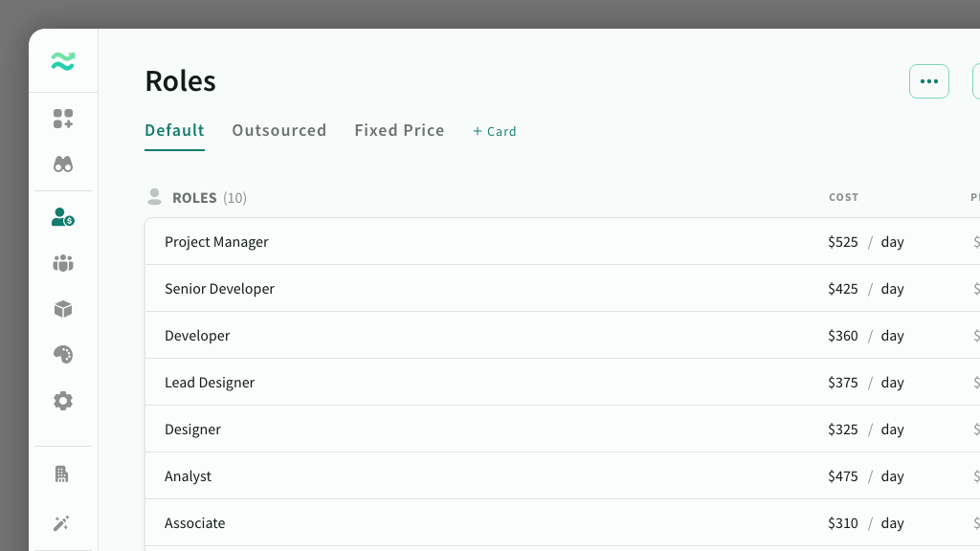
Task: Open the binoculars overview icon
Action: click(x=63, y=164)
